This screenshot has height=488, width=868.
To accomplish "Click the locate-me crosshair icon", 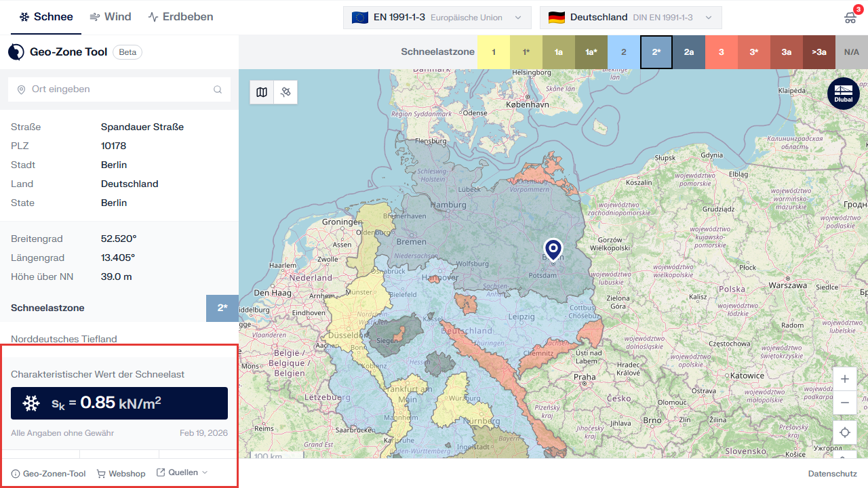I will (x=845, y=432).
